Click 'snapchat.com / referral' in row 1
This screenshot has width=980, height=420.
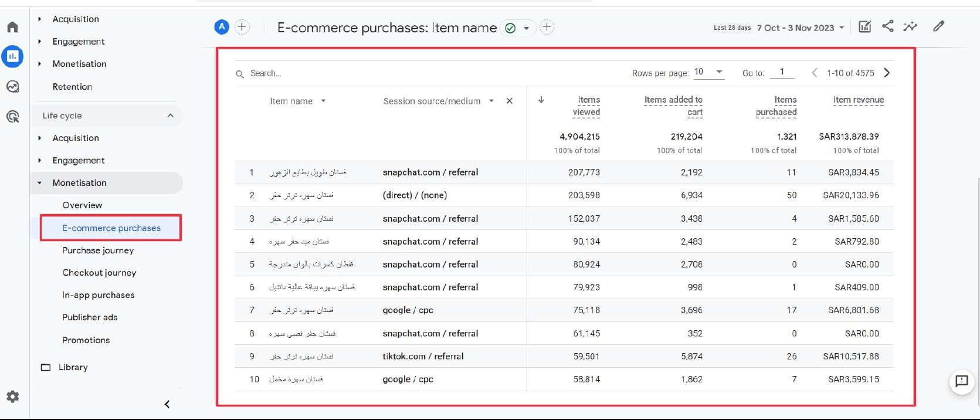[430, 172]
